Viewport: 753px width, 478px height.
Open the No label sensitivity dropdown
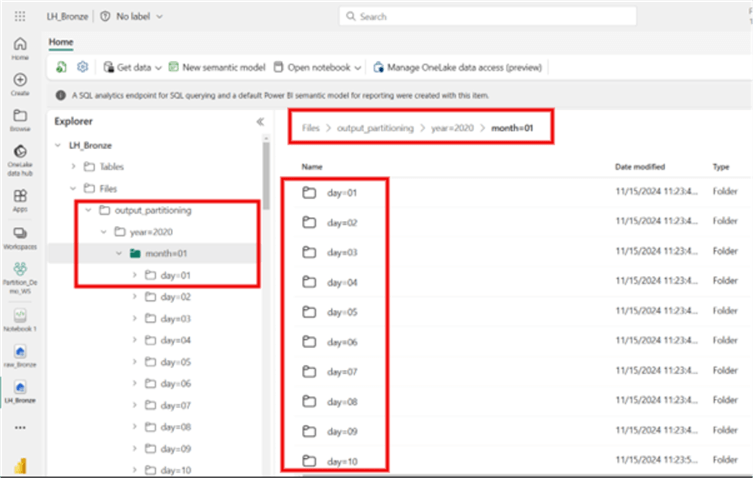(139, 16)
